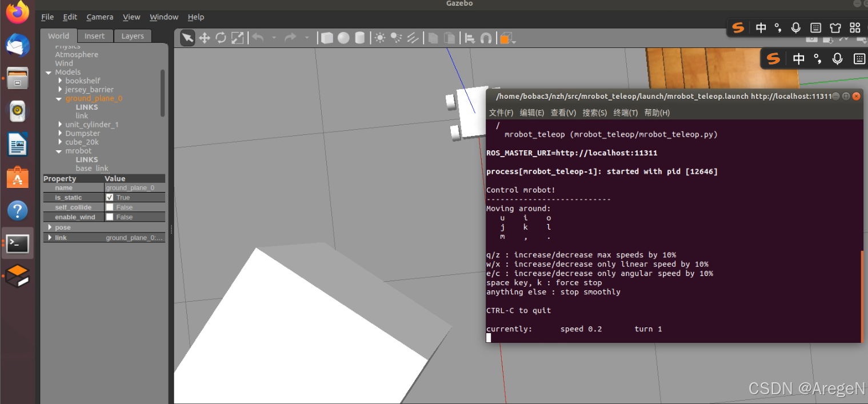Open Ubuntu Software from the dock

coord(17,178)
